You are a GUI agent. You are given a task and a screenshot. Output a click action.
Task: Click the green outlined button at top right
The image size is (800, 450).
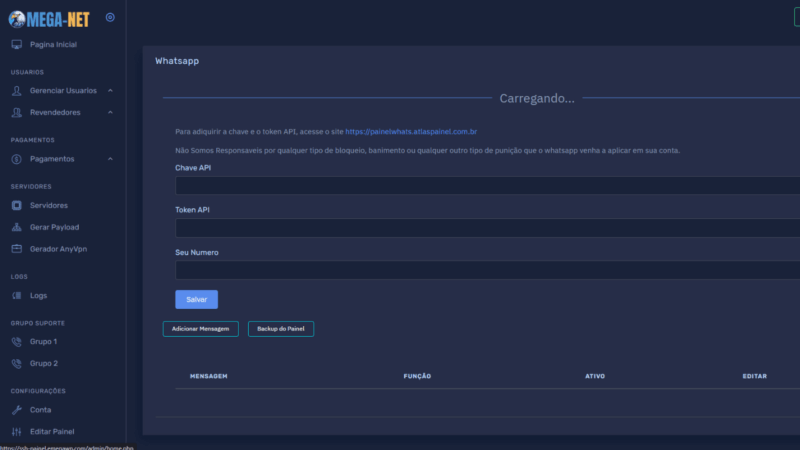pos(797,17)
